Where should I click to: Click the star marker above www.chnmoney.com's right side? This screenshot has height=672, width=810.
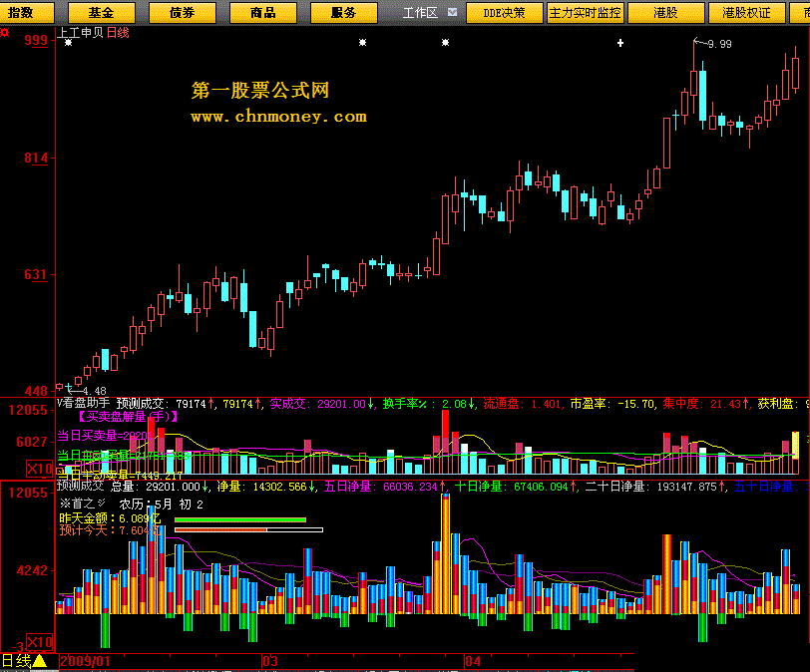(445, 42)
